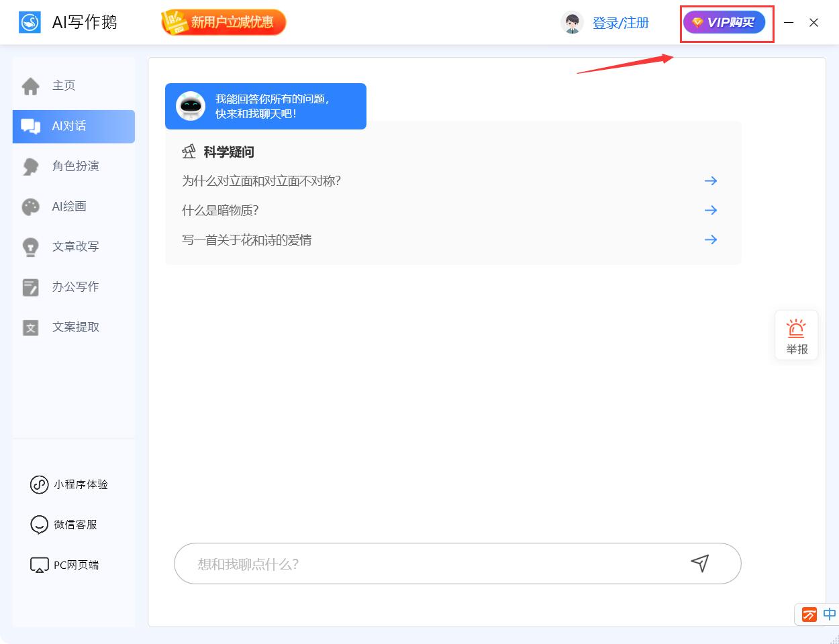Click the arrow next to 为什么对立面和对立面不对称?
The height and width of the screenshot is (644, 839).
(x=711, y=181)
